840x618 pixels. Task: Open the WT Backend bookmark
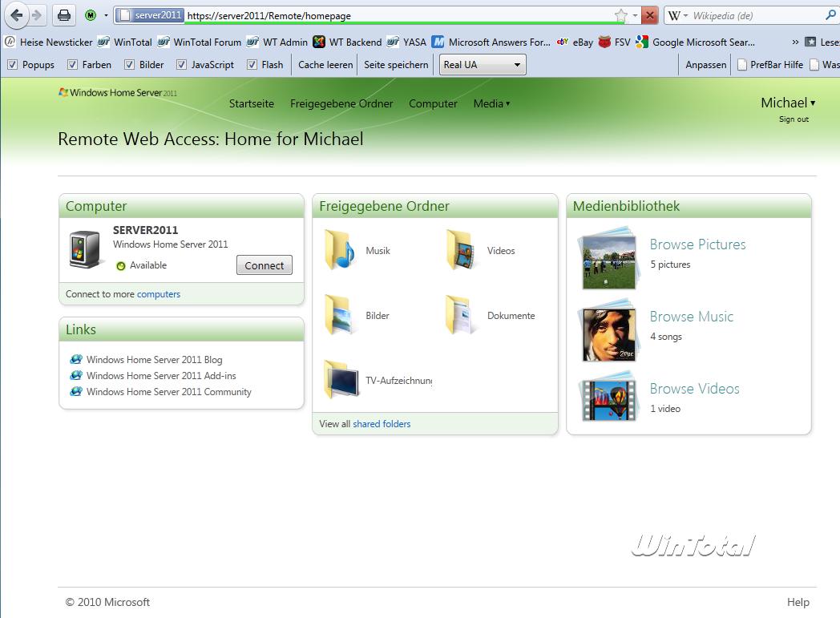coord(347,42)
